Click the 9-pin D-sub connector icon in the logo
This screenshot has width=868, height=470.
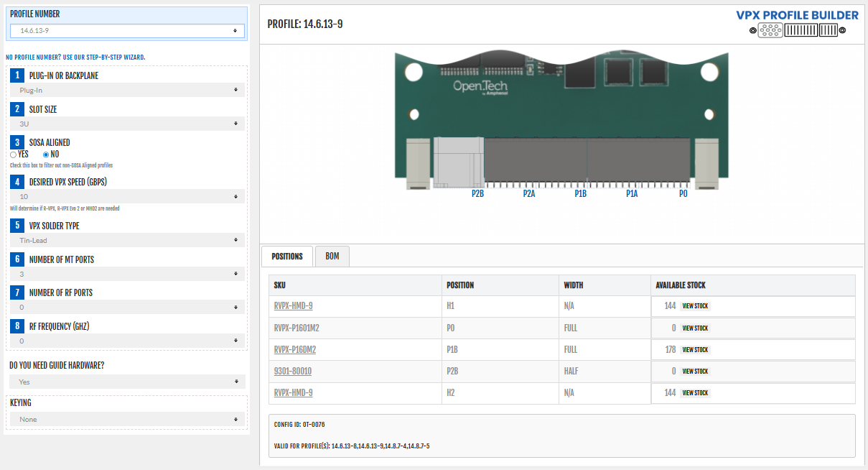coord(770,30)
